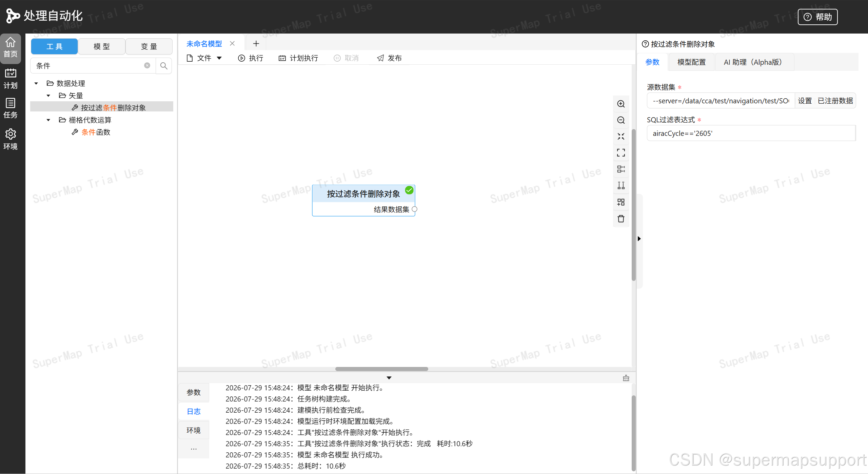Switch to bottom 环境 tab
Image resolution: width=868 pixels, height=474 pixels.
(194, 430)
